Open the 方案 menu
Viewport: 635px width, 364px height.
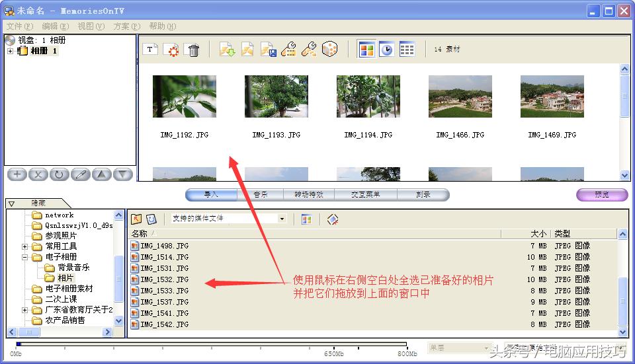(x=126, y=26)
